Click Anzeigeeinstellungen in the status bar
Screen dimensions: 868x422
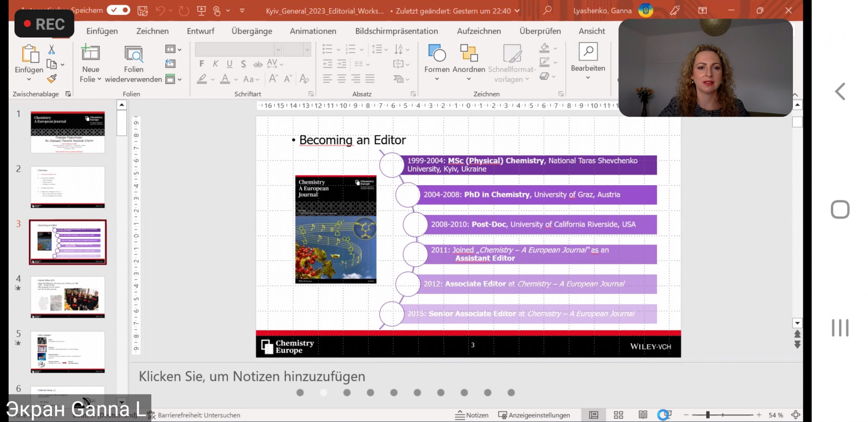[x=534, y=415]
